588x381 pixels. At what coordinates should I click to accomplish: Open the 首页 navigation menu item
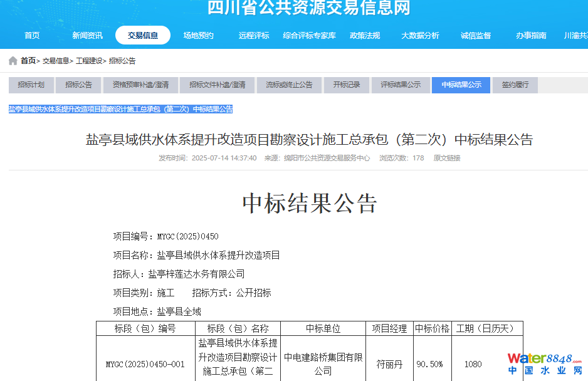pos(32,36)
